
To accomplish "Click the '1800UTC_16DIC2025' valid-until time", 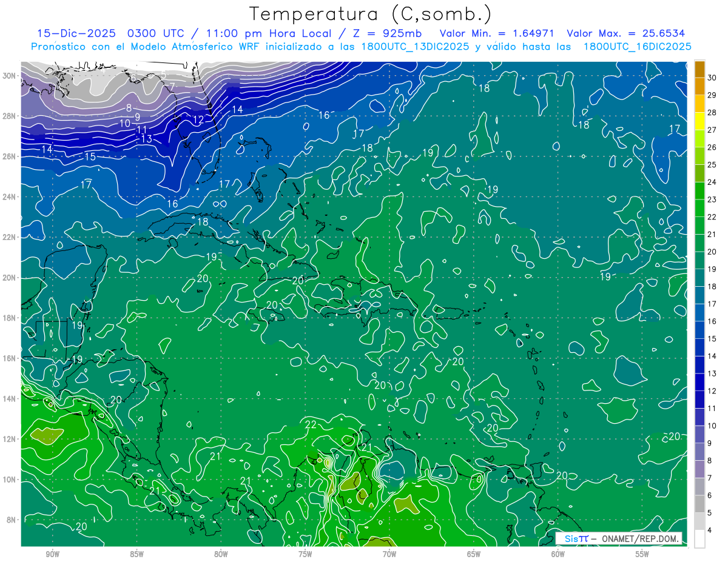I will (x=638, y=46).
